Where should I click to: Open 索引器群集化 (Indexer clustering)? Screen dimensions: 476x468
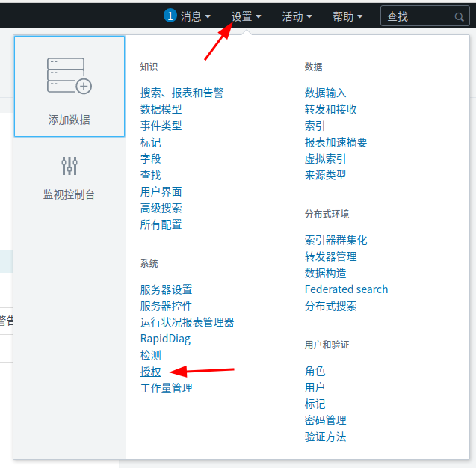coord(336,240)
